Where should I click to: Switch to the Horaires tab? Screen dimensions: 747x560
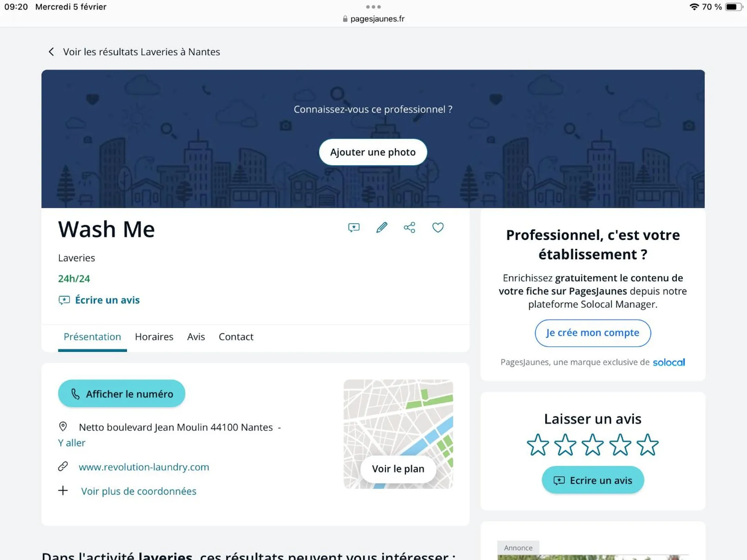[x=154, y=337]
